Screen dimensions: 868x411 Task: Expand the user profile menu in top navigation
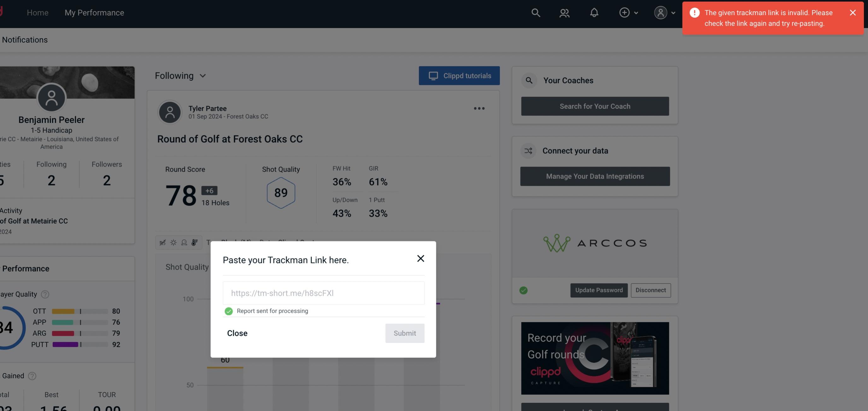664,12
